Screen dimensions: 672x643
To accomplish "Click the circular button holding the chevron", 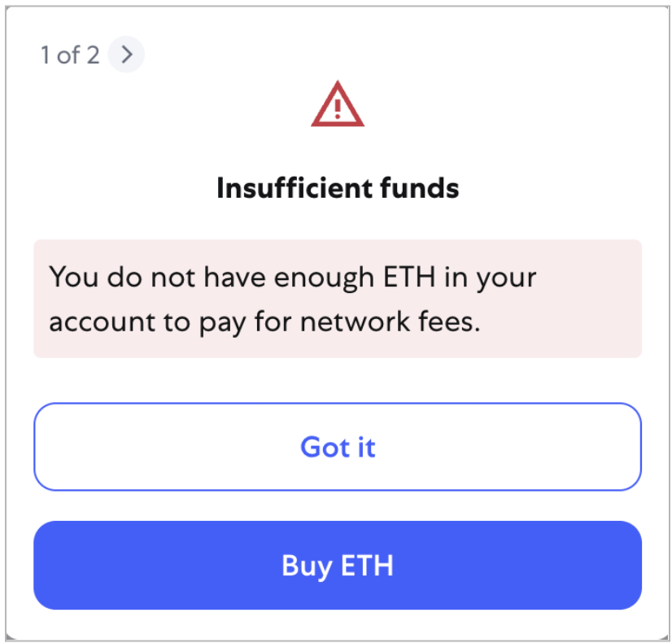I will 126,55.
